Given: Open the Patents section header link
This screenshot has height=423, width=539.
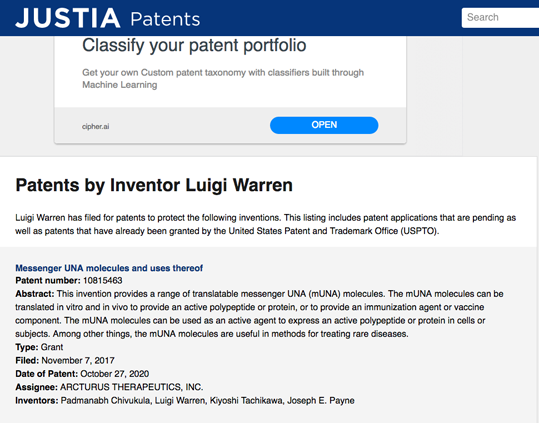Looking at the screenshot, I should 165,19.
